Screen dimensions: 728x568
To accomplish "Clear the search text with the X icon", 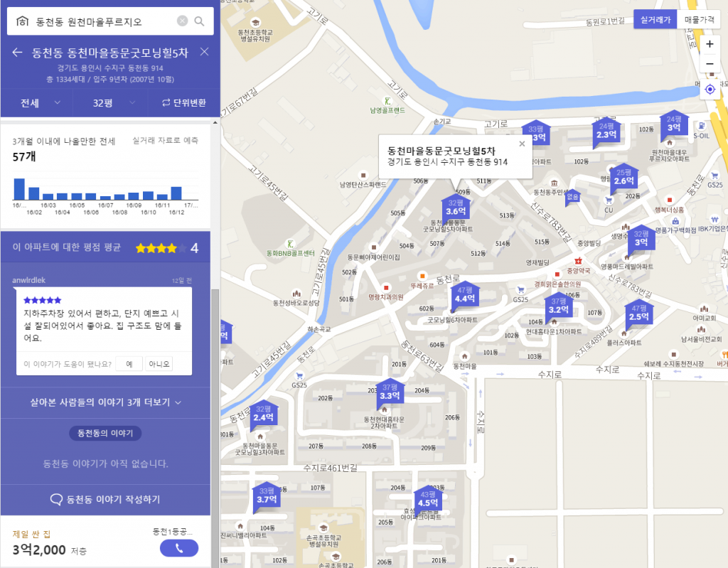I will point(183,21).
